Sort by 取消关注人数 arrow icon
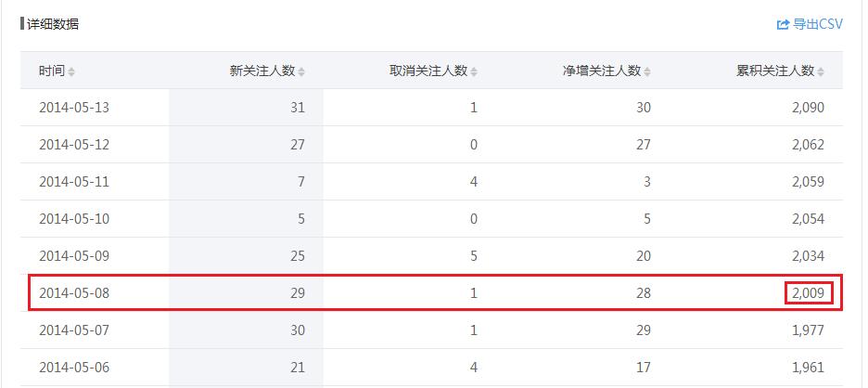 pyautogui.click(x=474, y=71)
